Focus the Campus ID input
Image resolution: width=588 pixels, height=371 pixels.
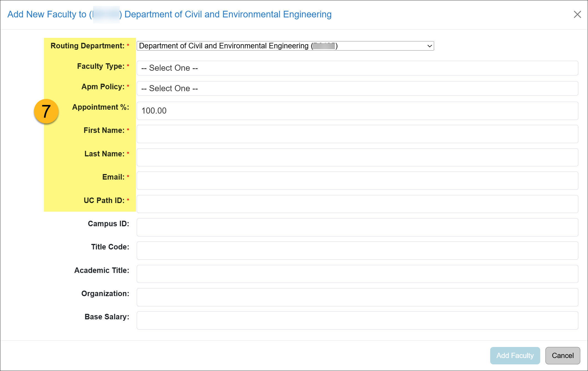point(357,227)
